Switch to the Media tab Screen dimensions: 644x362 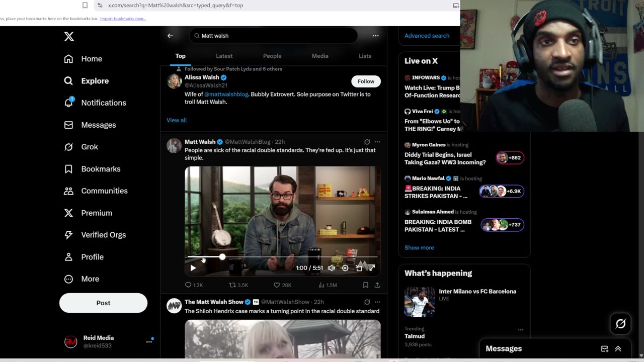point(320,56)
